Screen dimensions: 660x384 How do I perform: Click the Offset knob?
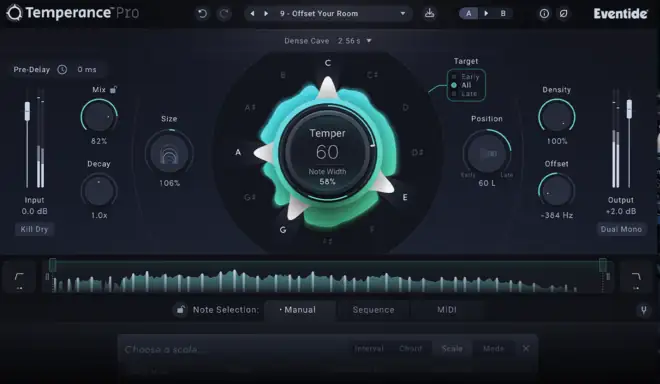pyautogui.click(x=556, y=191)
